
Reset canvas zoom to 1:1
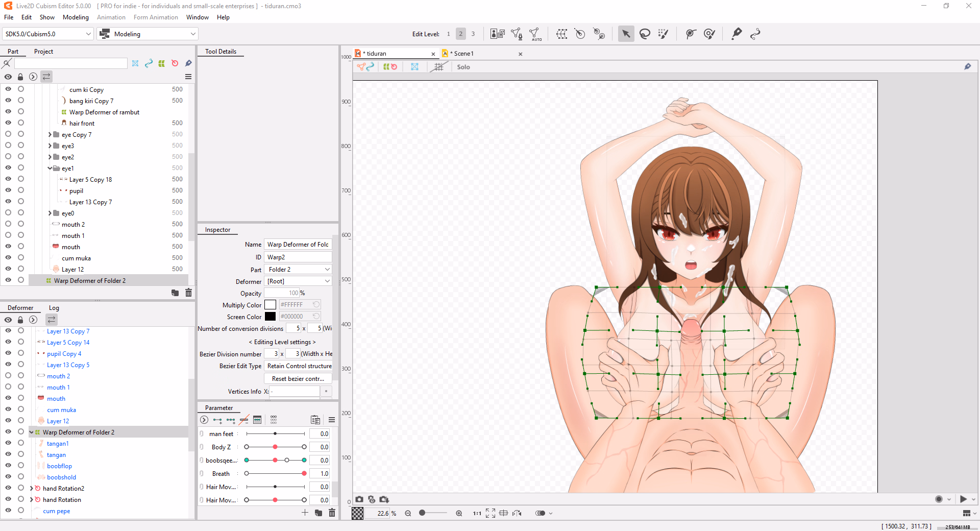click(477, 513)
